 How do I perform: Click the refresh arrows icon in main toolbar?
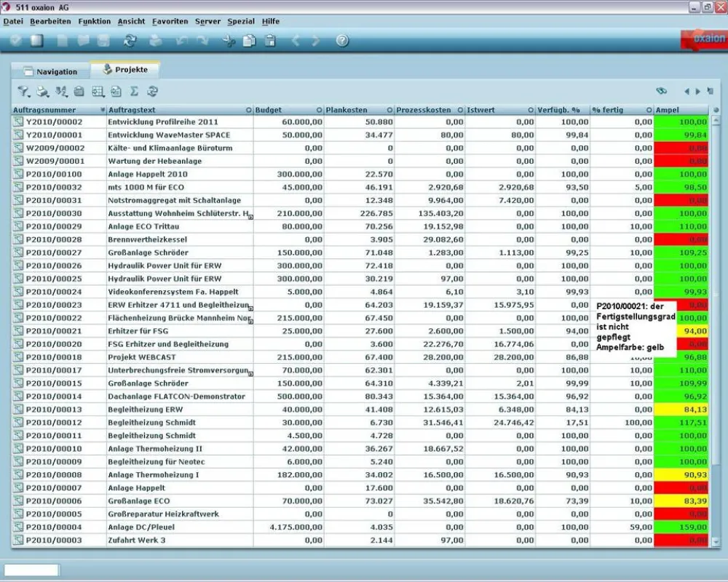pyautogui.click(x=130, y=41)
